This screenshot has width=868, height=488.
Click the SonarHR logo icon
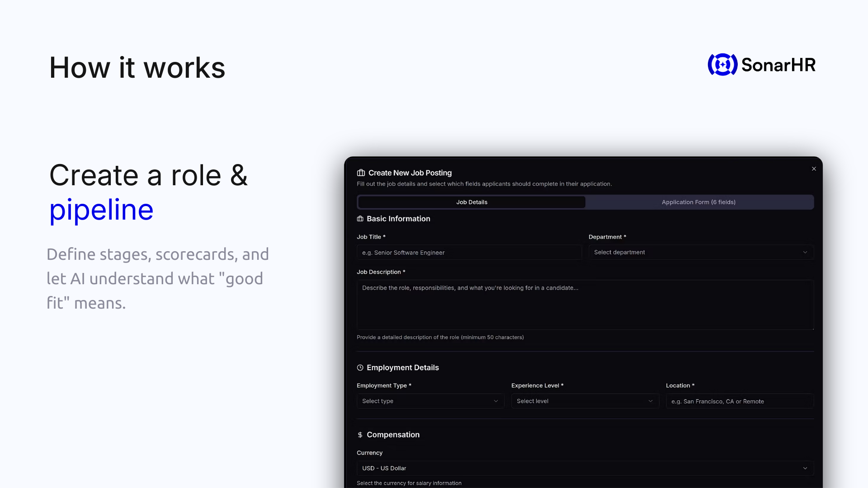[722, 65]
